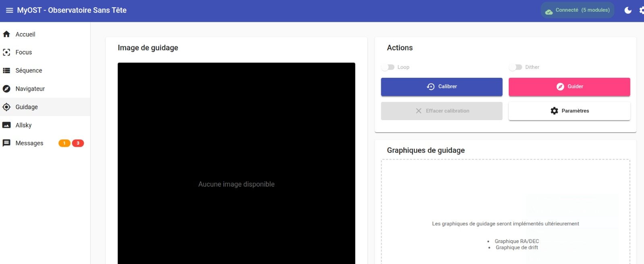644x264 pixels.
Task: Click Connecté (5 modules) status chip
Action: click(578, 10)
